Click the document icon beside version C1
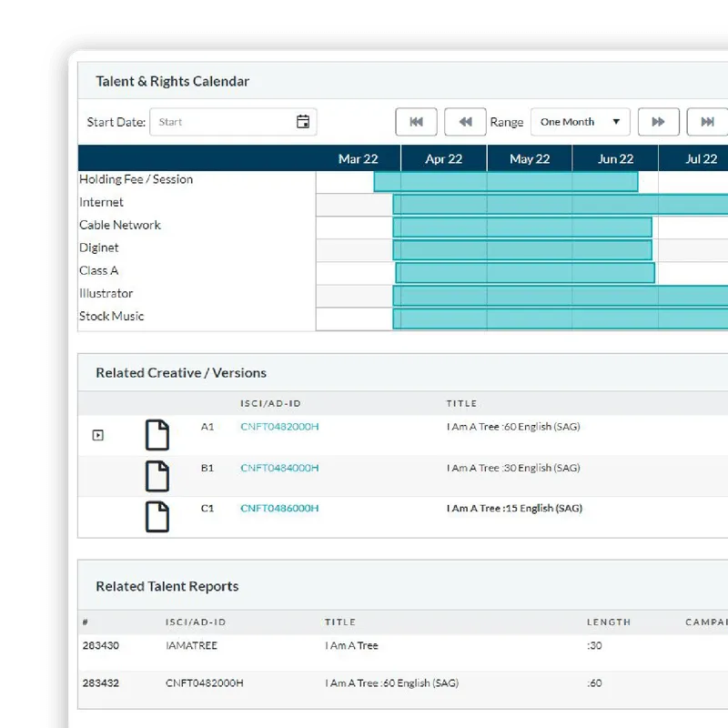The height and width of the screenshot is (728, 728). 157,517
